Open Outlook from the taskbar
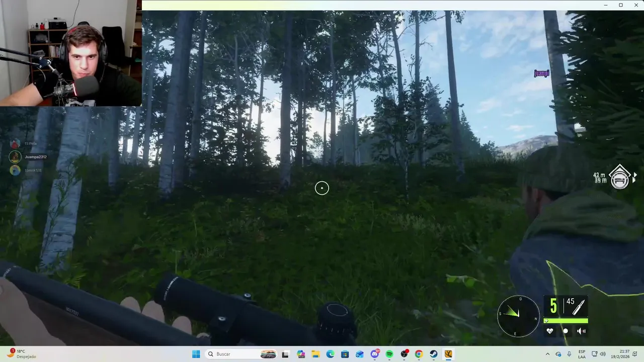The height and width of the screenshot is (362, 644). click(x=360, y=354)
